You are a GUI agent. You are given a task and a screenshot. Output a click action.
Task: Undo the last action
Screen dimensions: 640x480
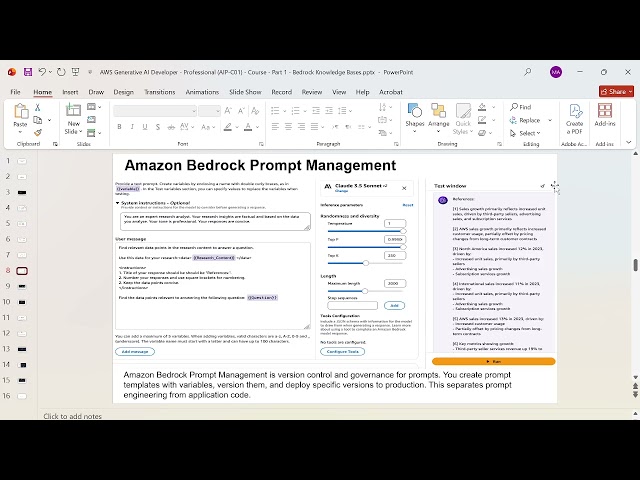click(x=42, y=72)
